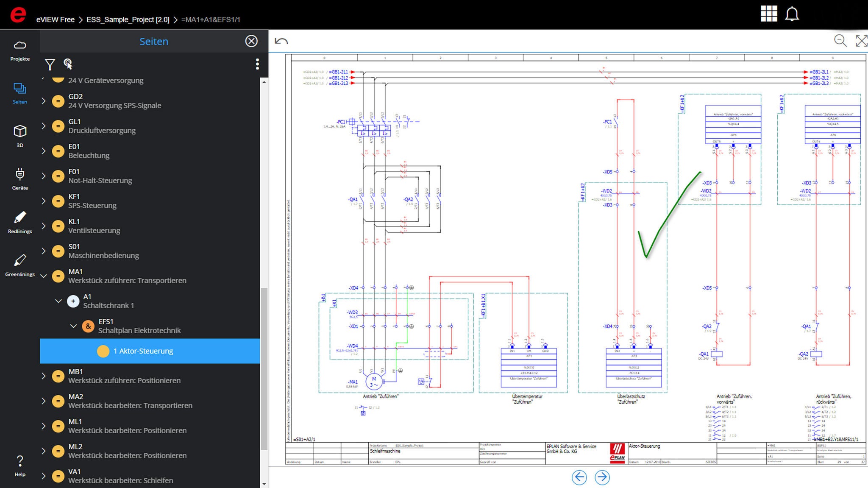Click the undo arrow above the schematic
The width and height of the screenshot is (868, 488).
pos(282,40)
